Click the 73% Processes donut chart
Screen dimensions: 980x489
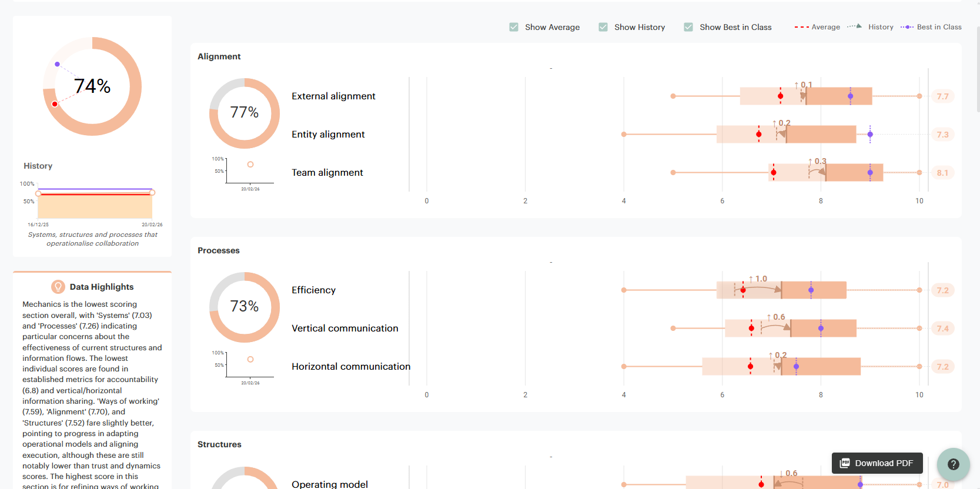(245, 307)
